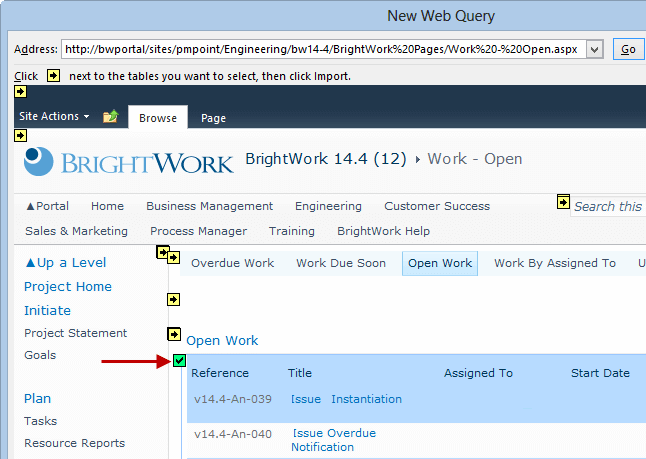Open the Site Actions menu
The image size is (646, 459).
tap(54, 117)
